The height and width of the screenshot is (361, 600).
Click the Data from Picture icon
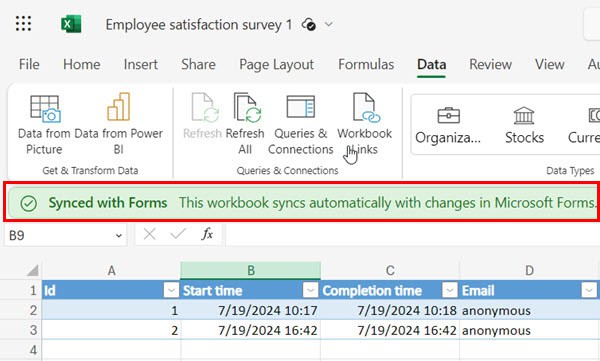coord(45,109)
